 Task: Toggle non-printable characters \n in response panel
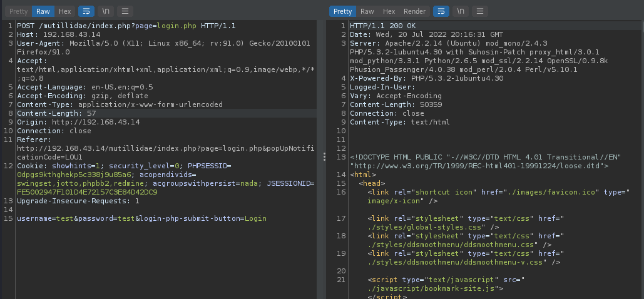[461, 11]
